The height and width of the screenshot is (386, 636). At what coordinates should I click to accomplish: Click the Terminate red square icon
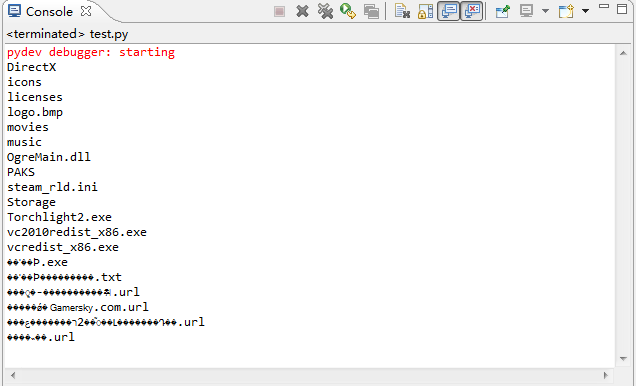[279, 11]
